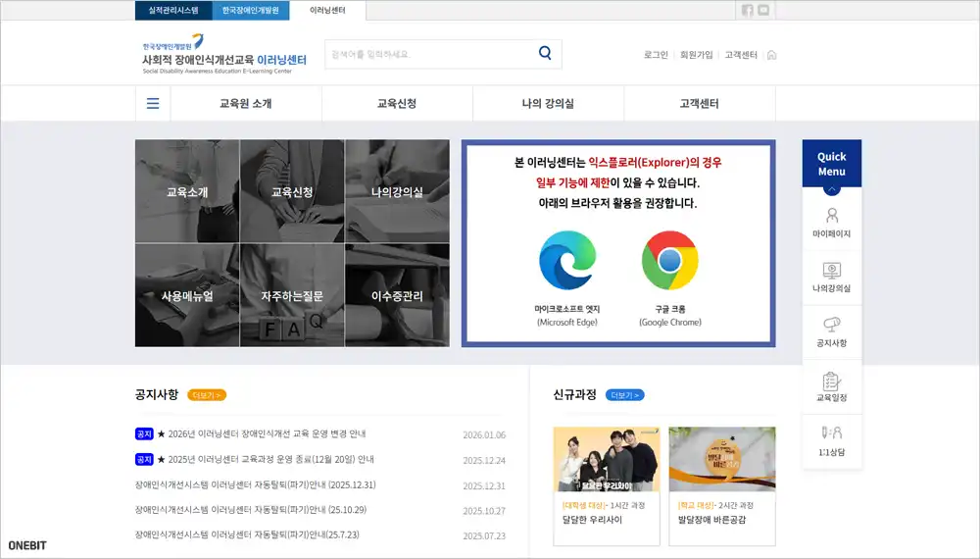Open the 나의 강의실 main menu
980x559 pixels.
[548, 103]
